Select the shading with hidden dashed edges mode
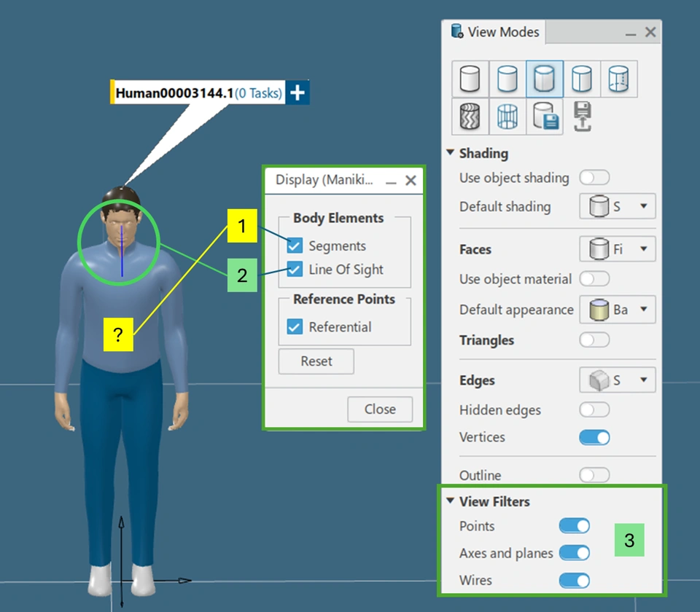This screenshot has height=612, width=700. coord(618,79)
